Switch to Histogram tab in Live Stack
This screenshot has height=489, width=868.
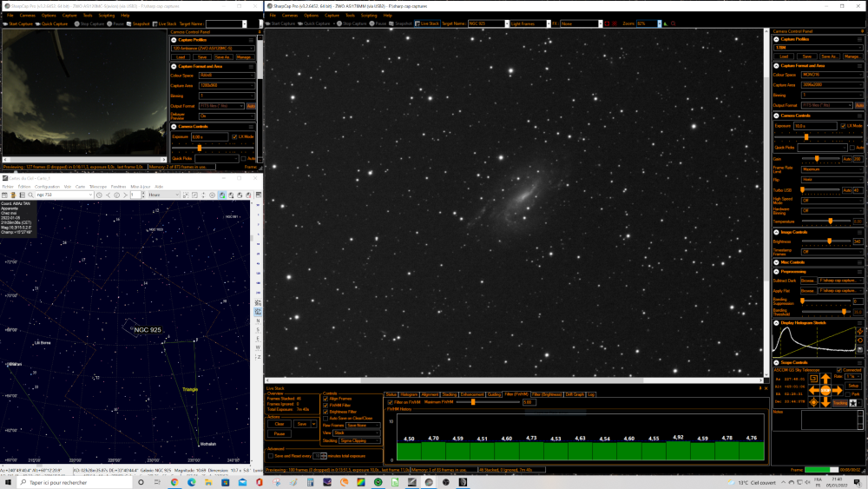click(409, 394)
